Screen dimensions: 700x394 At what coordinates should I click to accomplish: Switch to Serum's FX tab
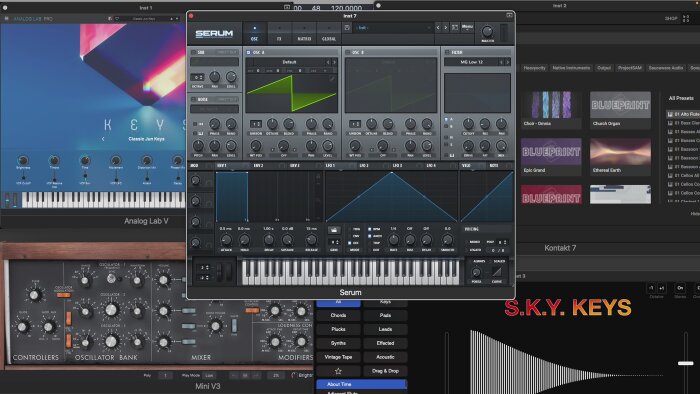pyautogui.click(x=279, y=33)
